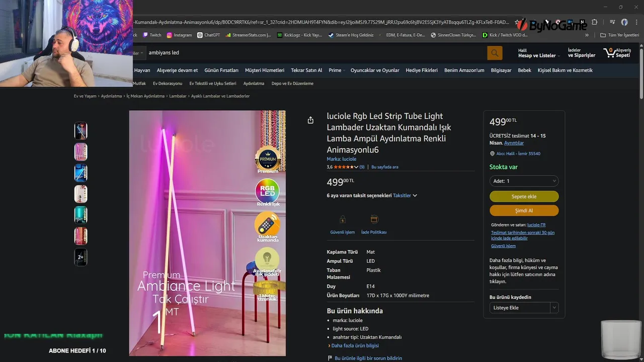Open Ev Tekstili ve Uyku Setleri subcategory
Screen dimensions: 644x362
click(213, 83)
